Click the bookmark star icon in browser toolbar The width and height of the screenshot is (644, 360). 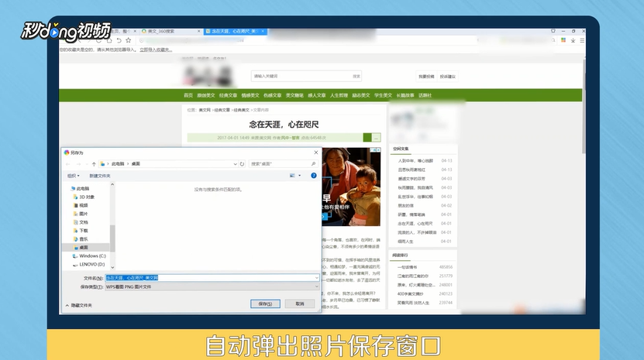point(128,40)
